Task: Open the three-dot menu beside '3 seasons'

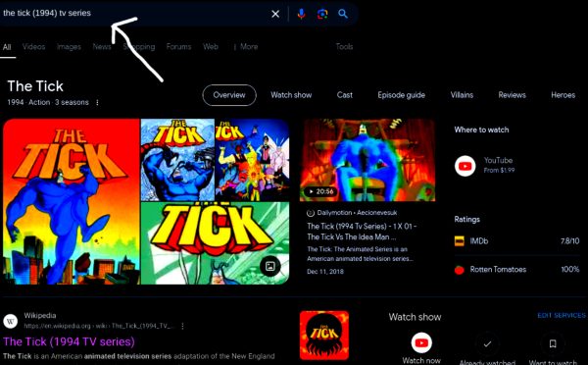Action: 97,102
